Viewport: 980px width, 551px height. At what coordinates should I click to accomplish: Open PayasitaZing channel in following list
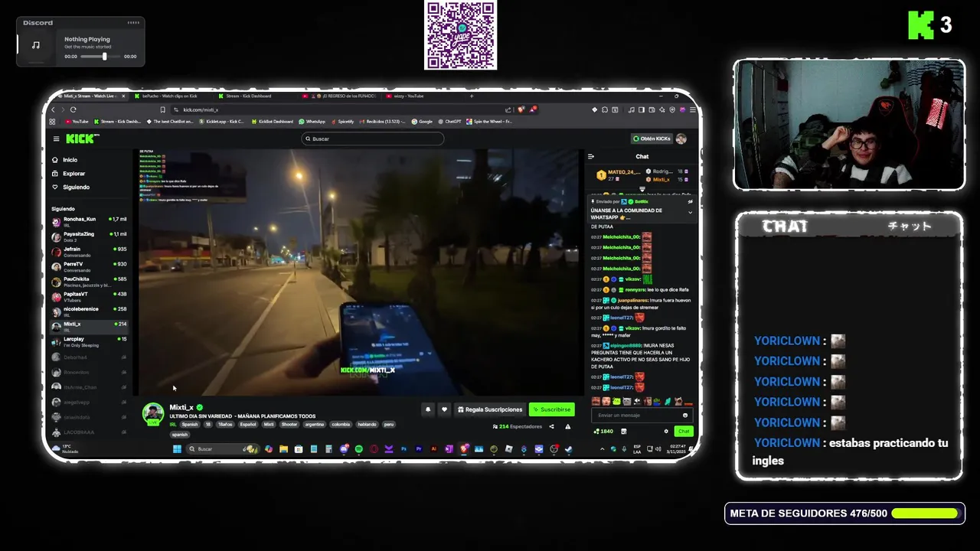89,236
